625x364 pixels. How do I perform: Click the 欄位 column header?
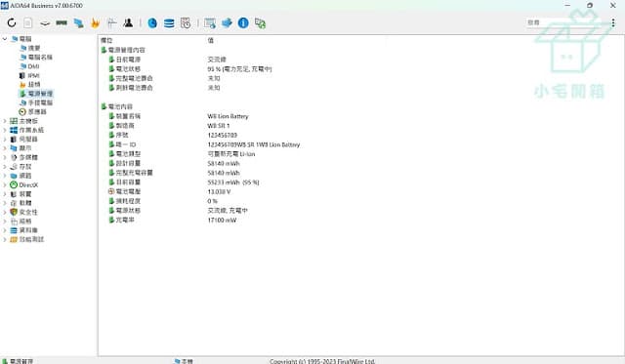tap(106, 40)
